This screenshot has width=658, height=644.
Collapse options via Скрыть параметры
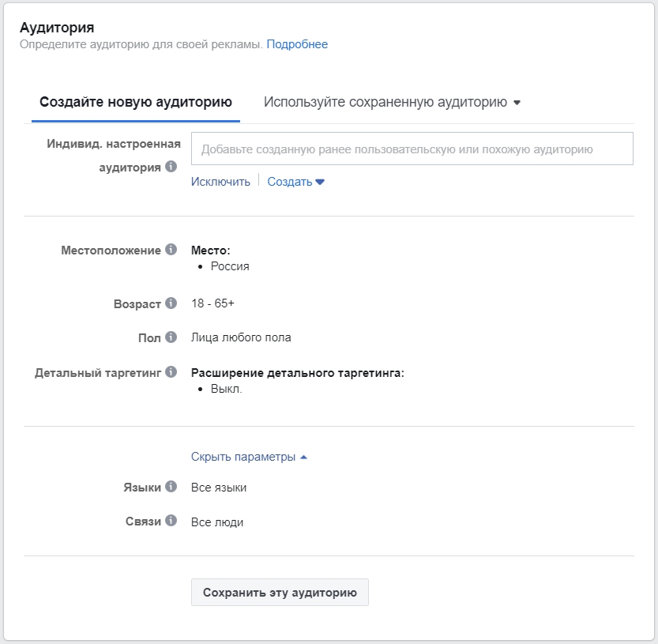(249, 457)
